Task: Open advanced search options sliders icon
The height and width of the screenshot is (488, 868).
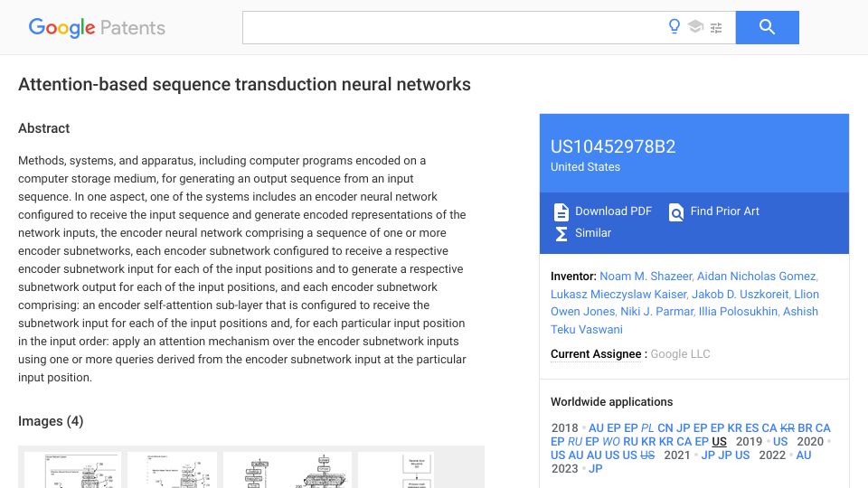Action: [x=716, y=27]
